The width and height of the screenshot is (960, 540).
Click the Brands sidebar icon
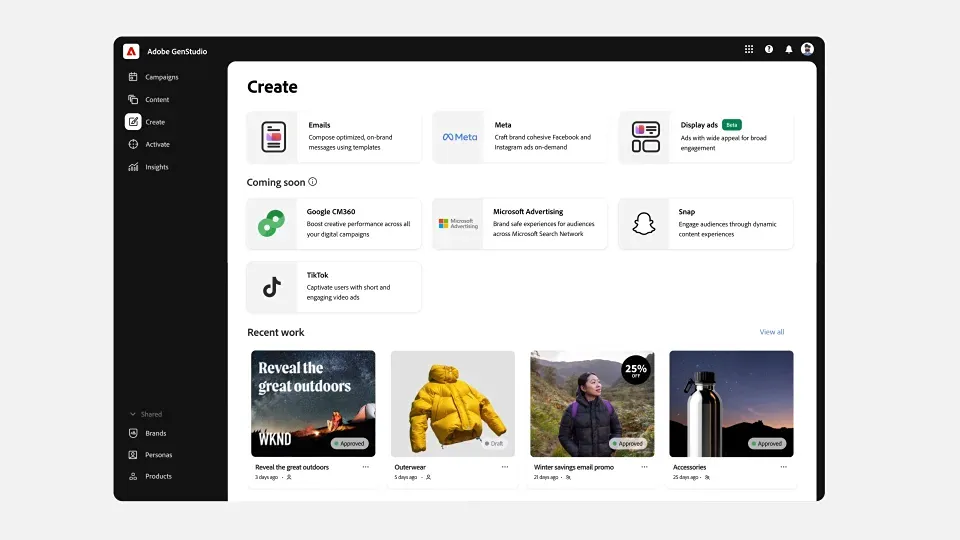coord(133,433)
